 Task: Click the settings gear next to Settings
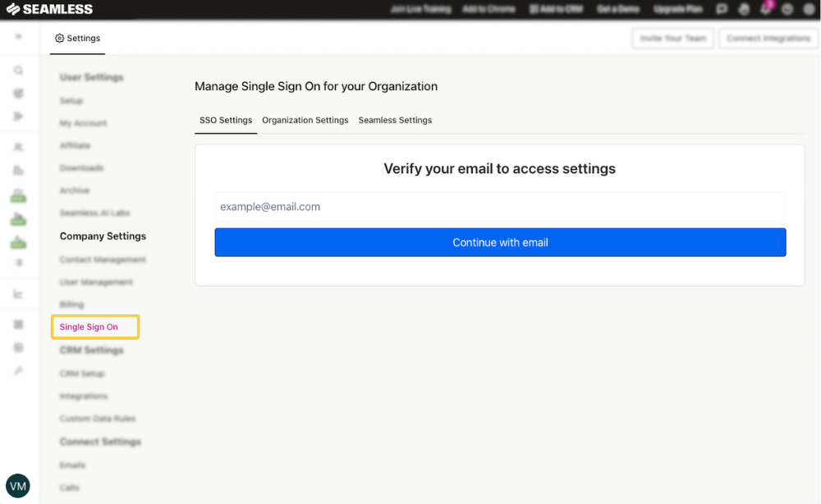pos(58,37)
